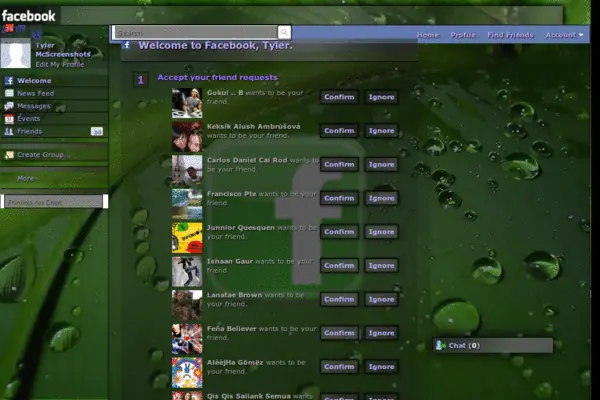Open the Tyler McScreenshots name link
Image resolution: width=600 pixels, height=400 pixels.
[63, 50]
